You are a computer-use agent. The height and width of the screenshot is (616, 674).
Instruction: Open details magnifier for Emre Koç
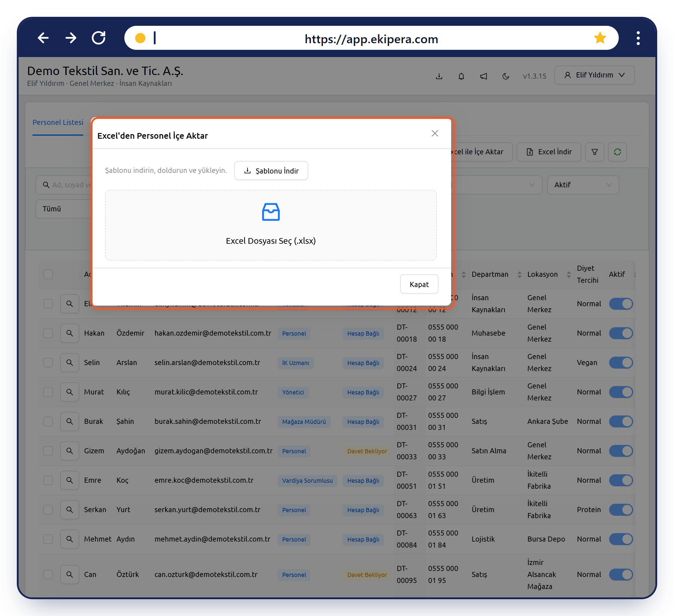click(70, 480)
